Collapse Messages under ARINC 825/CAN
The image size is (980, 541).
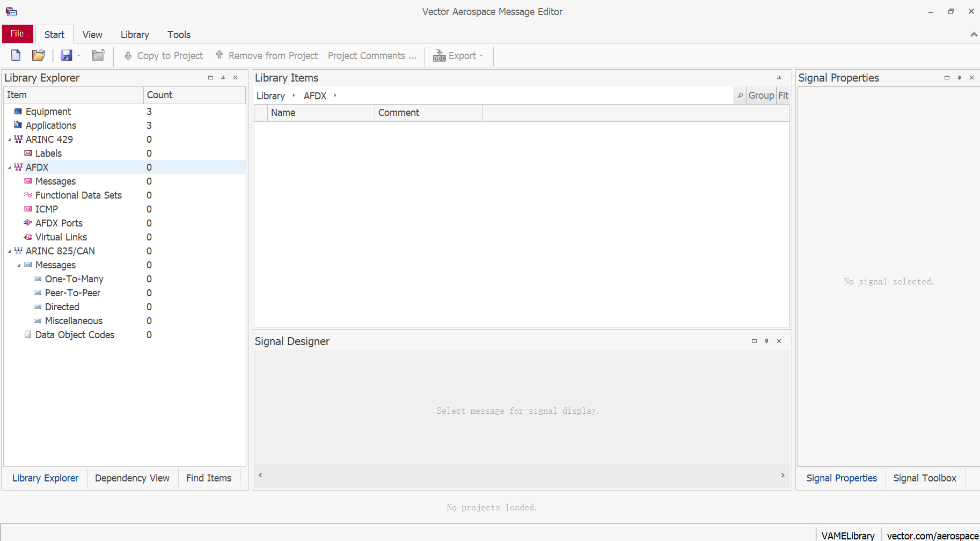point(19,265)
